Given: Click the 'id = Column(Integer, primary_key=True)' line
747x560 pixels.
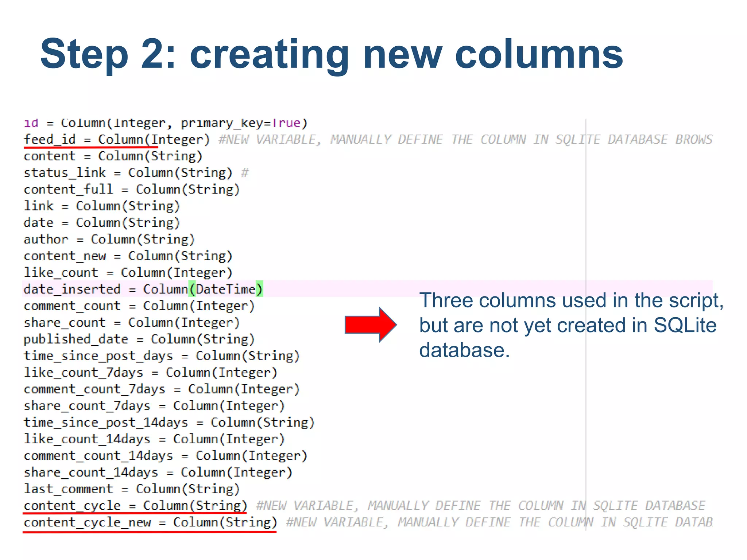Looking at the screenshot, I should pos(166,123).
